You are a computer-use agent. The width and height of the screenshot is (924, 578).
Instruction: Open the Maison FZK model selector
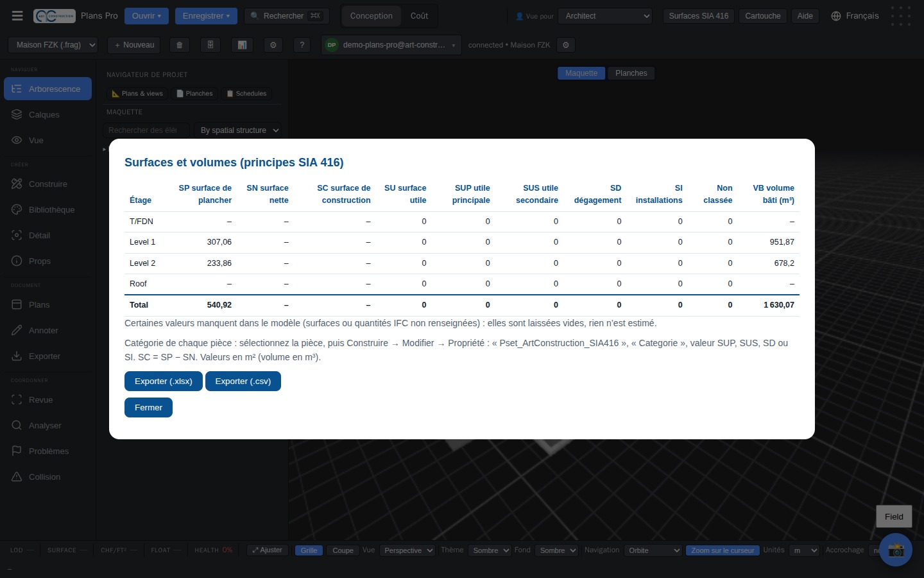pyautogui.click(x=53, y=45)
